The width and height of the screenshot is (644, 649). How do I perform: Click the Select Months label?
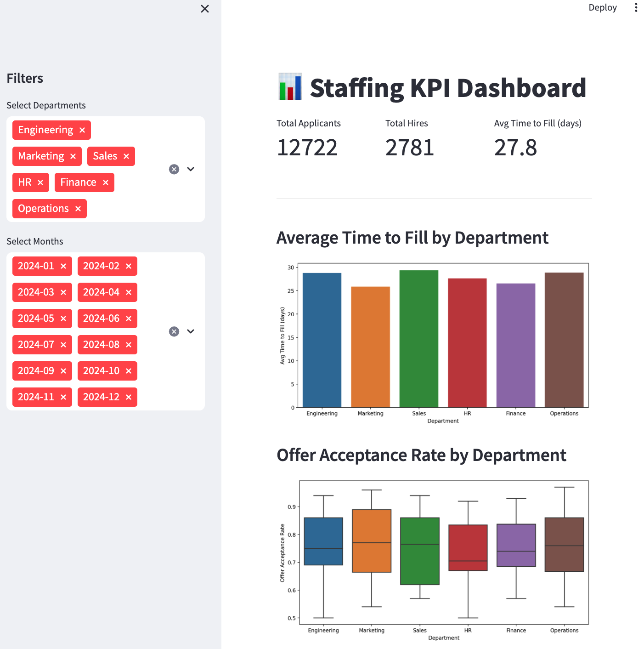[x=35, y=241]
